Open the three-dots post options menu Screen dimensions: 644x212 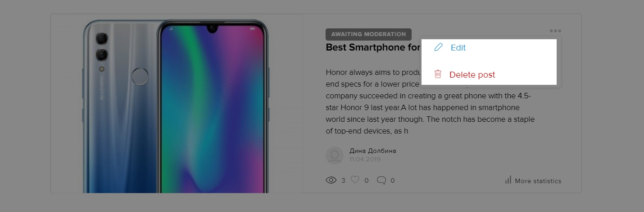coord(555,31)
